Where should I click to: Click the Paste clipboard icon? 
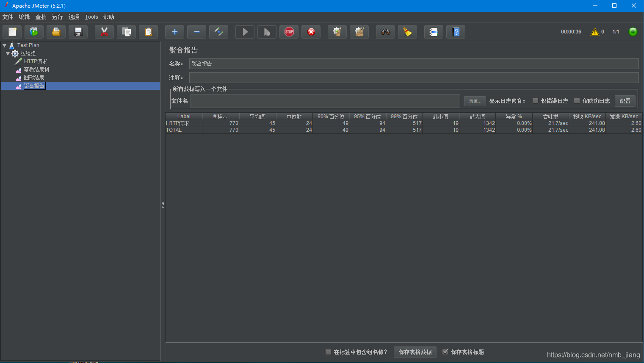point(148,32)
